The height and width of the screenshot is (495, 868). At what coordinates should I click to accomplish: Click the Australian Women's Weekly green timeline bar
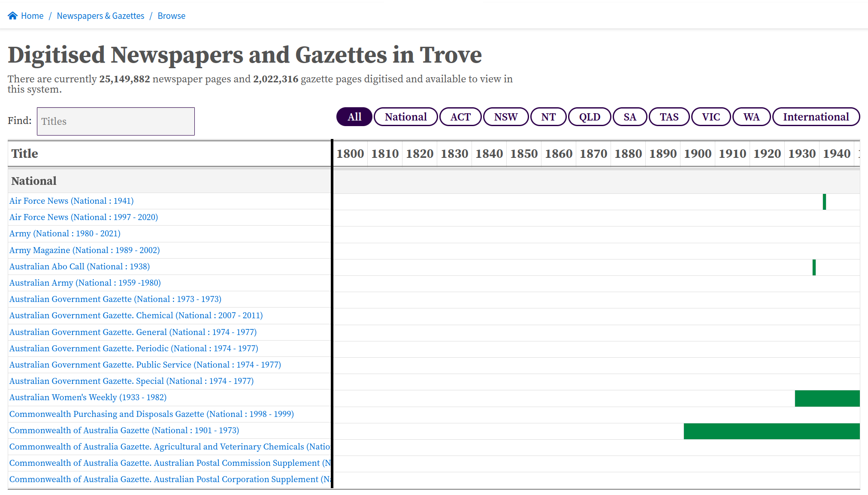pos(827,398)
